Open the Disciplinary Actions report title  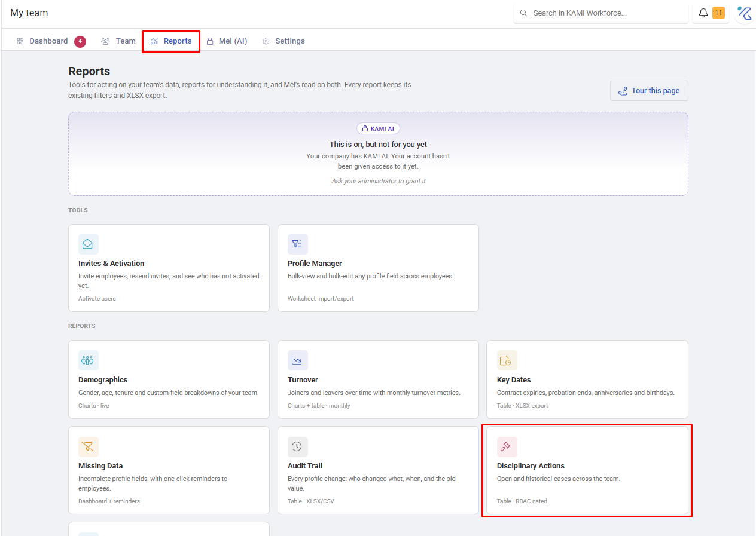tap(531, 465)
